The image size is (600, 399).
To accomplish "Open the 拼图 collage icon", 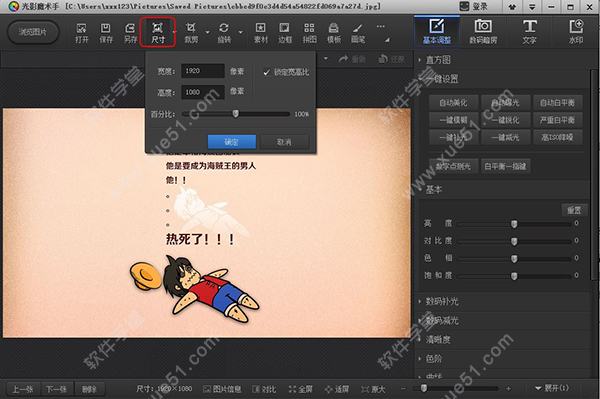I will (309, 33).
